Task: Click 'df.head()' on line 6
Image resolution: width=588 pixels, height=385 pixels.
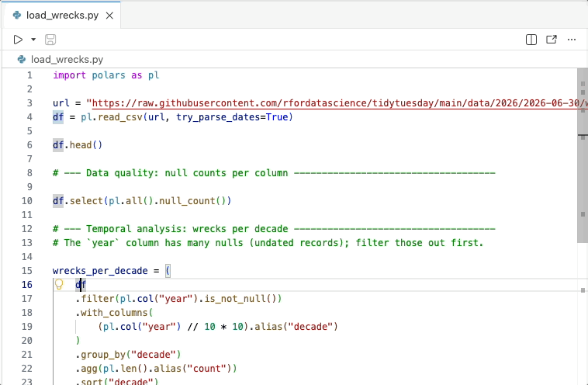Action: [78, 145]
